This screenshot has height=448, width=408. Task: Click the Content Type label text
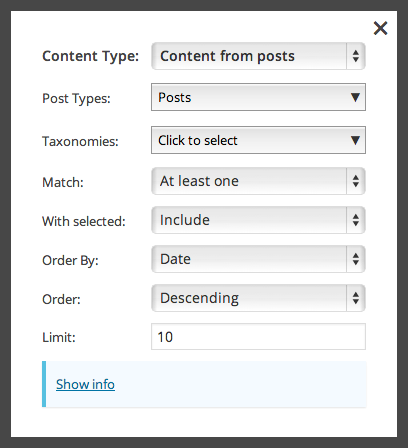click(90, 56)
